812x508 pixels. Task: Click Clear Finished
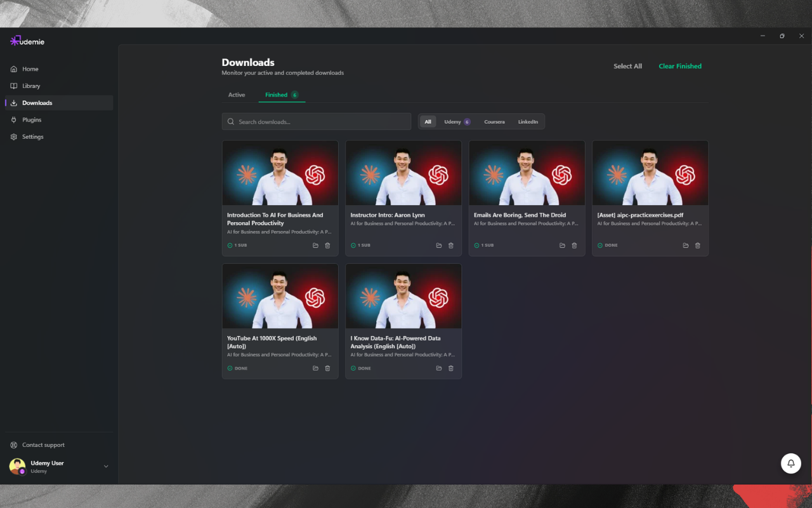click(680, 66)
